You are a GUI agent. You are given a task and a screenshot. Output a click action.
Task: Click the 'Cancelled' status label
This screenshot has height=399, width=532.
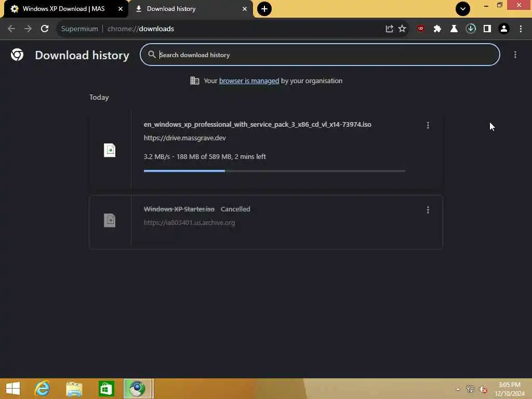coord(235,209)
